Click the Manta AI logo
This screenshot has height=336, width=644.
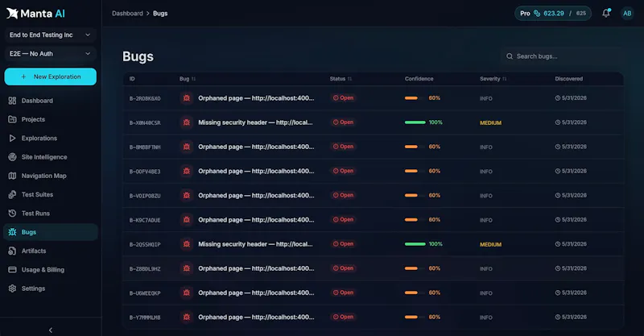pos(35,14)
